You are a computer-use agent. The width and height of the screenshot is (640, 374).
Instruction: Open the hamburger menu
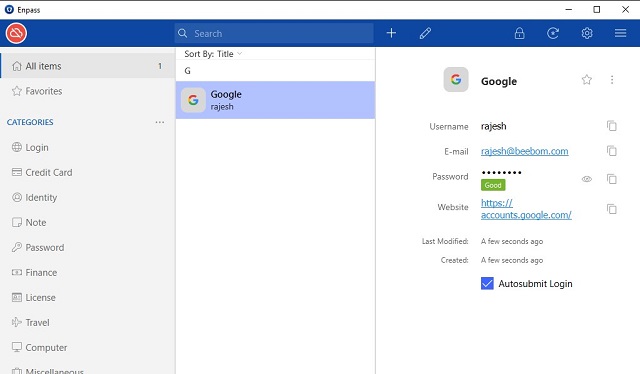620,33
